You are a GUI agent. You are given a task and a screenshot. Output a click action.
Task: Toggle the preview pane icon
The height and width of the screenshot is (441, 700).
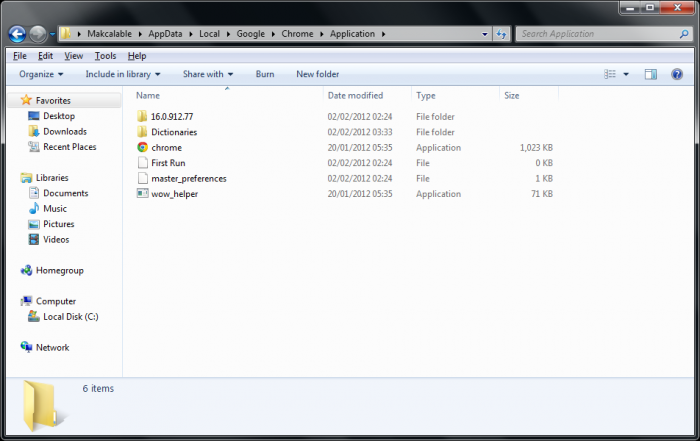(x=651, y=74)
